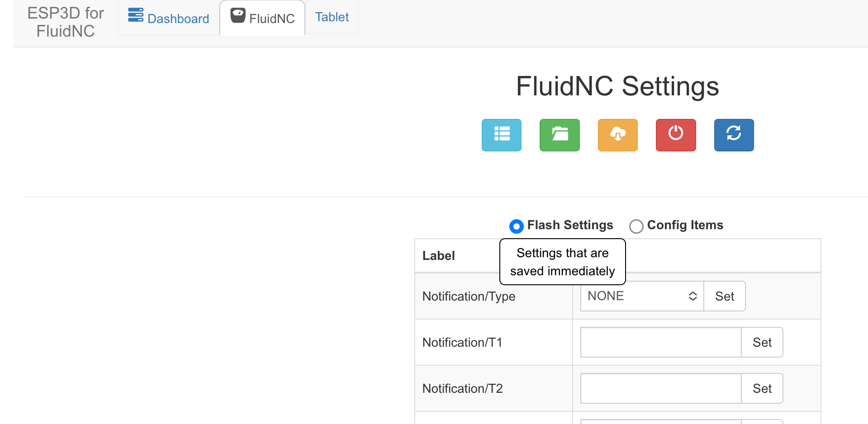This screenshot has width=868, height=424.
Task: Switch to the Tablet tab
Action: coord(332,17)
